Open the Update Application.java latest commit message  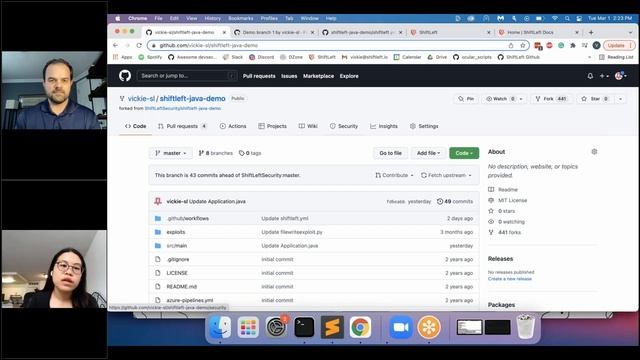[x=217, y=202]
